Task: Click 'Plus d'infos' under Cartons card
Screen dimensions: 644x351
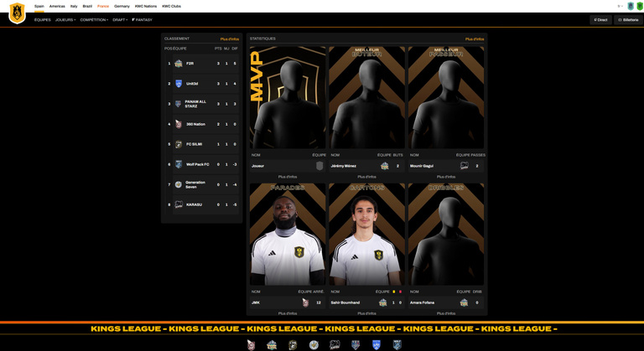Action: point(366,313)
